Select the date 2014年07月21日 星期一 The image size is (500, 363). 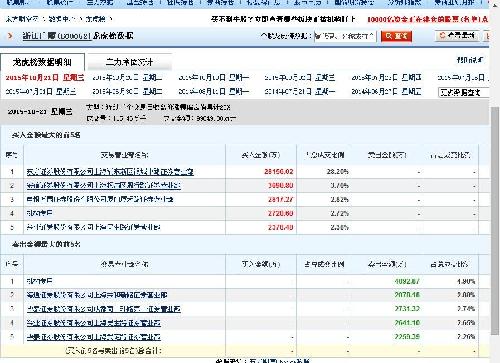(x=300, y=92)
